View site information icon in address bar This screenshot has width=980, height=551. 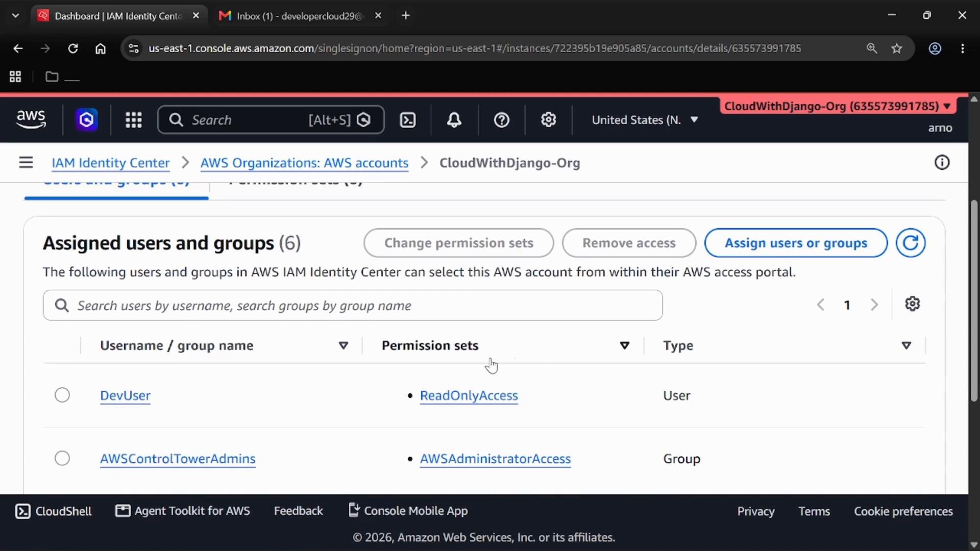(133, 48)
